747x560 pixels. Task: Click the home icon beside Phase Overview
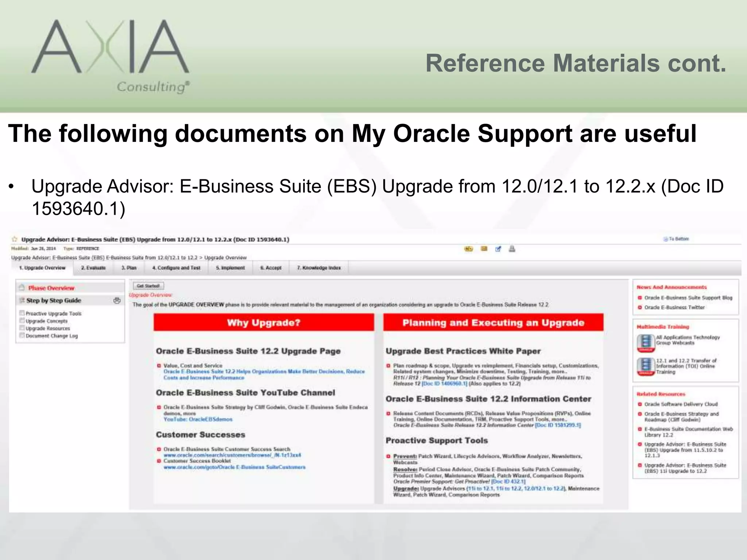[x=22, y=288]
